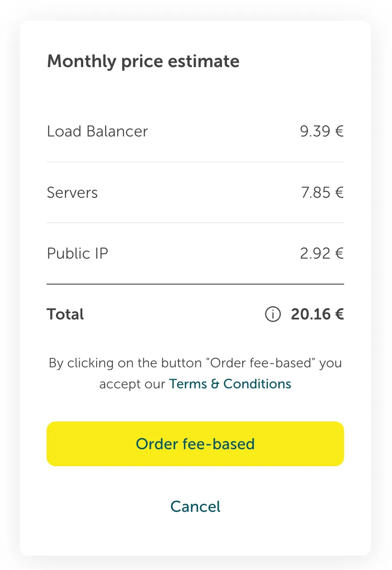Select the Load Balancer label
392x570 pixels.
(x=97, y=132)
